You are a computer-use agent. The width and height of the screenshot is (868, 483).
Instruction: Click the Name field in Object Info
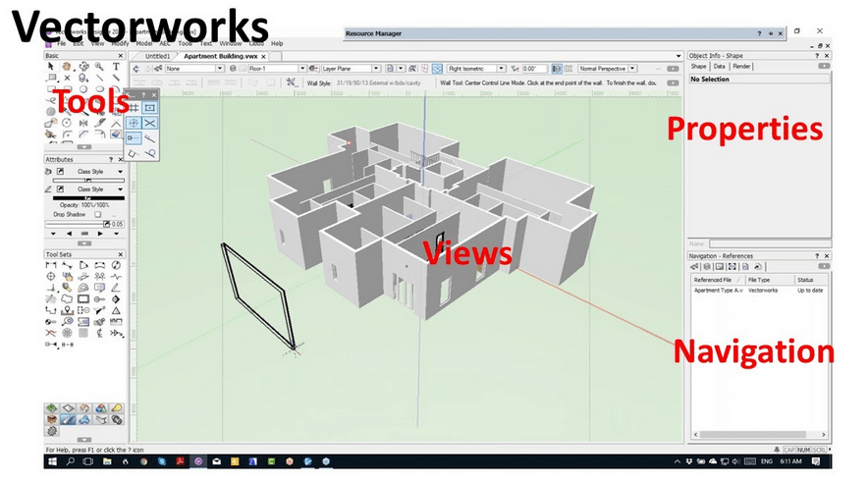[766, 242]
